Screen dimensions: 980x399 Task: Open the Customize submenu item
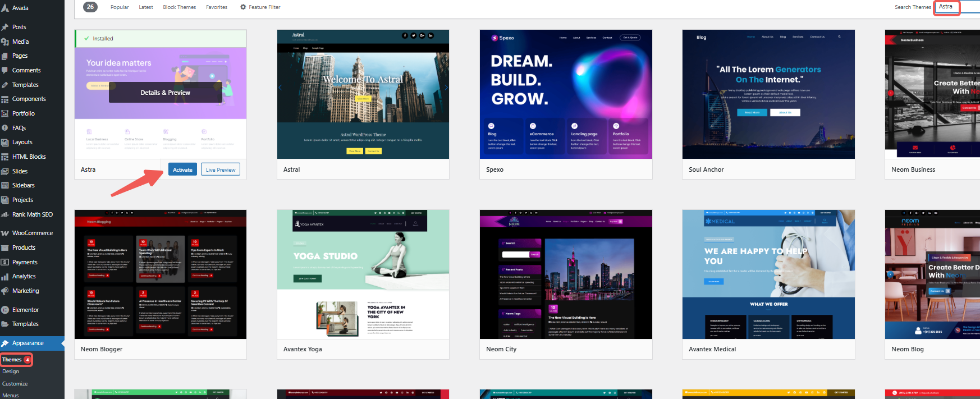(x=15, y=384)
